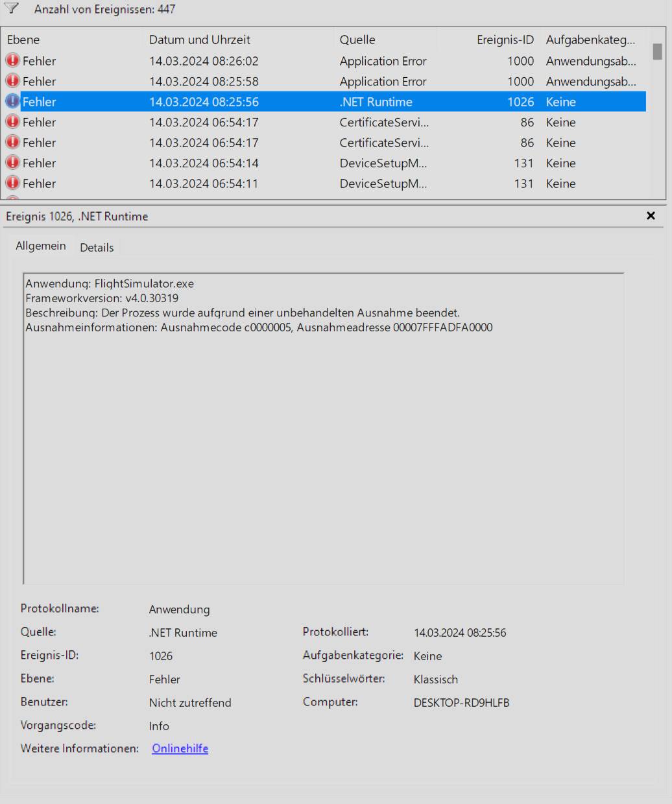This screenshot has height=804, width=672.
Task: Select the 08:25:58 Application Error event
Action: [324, 81]
